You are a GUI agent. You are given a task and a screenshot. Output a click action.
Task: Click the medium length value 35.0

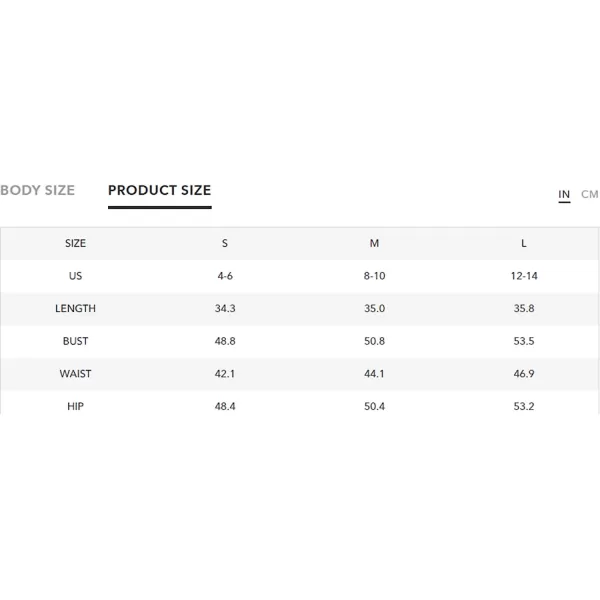point(374,308)
